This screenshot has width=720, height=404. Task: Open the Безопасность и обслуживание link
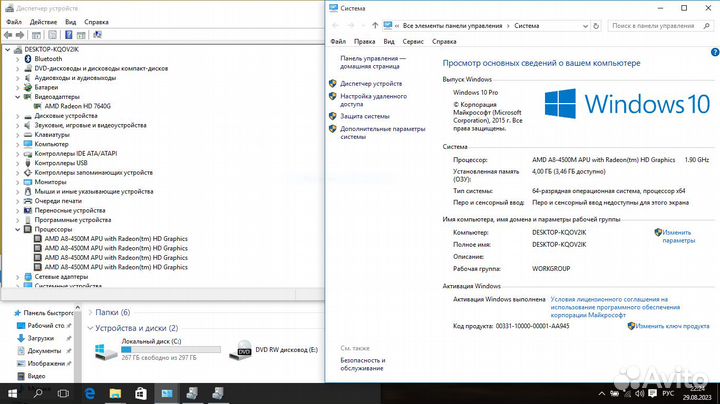pyautogui.click(x=362, y=364)
